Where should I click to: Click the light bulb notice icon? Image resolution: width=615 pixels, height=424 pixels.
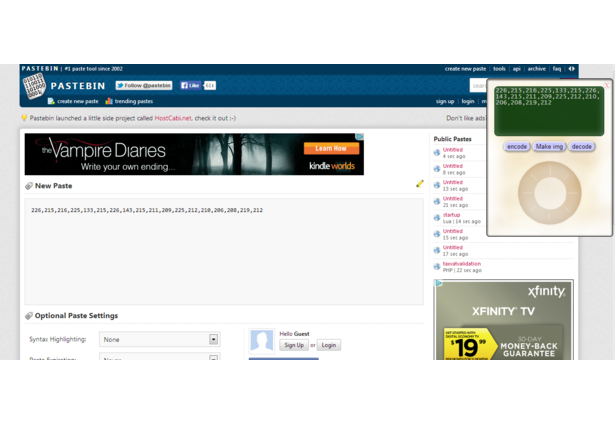click(24, 118)
